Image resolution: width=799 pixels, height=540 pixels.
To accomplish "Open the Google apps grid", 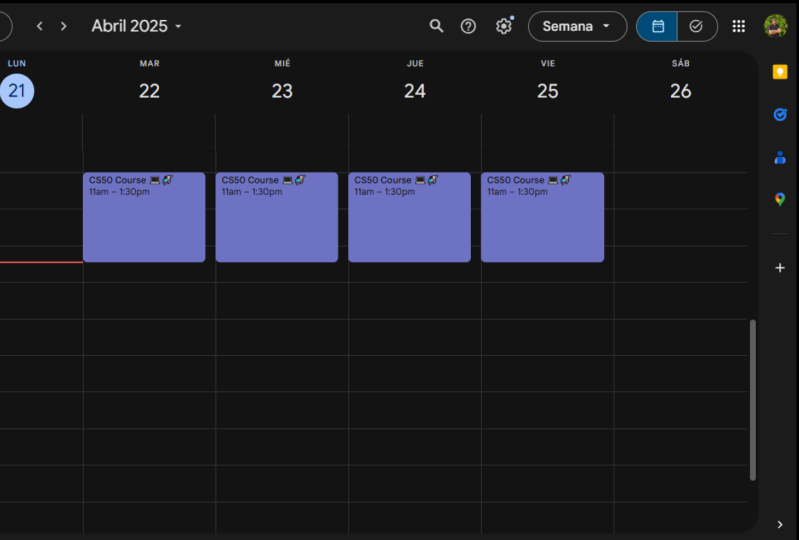I will tap(738, 26).
